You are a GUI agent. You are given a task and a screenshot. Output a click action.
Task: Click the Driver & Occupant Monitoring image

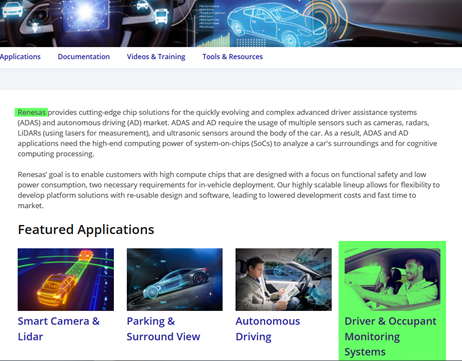pos(392,279)
